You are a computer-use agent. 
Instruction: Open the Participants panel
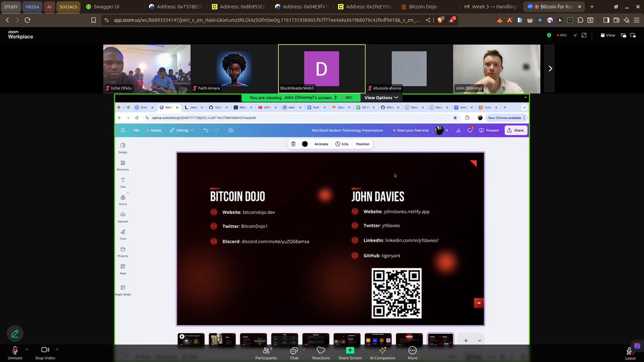(x=266, y=352)
